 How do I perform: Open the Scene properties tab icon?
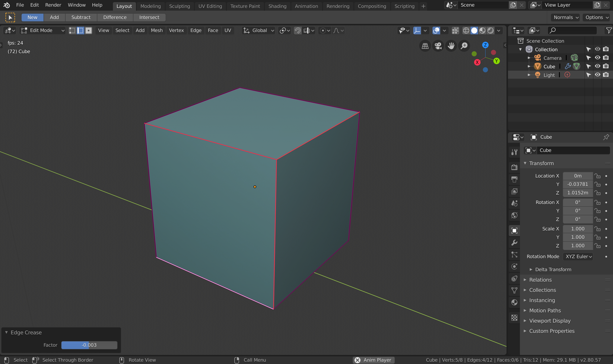click(514, 203)
